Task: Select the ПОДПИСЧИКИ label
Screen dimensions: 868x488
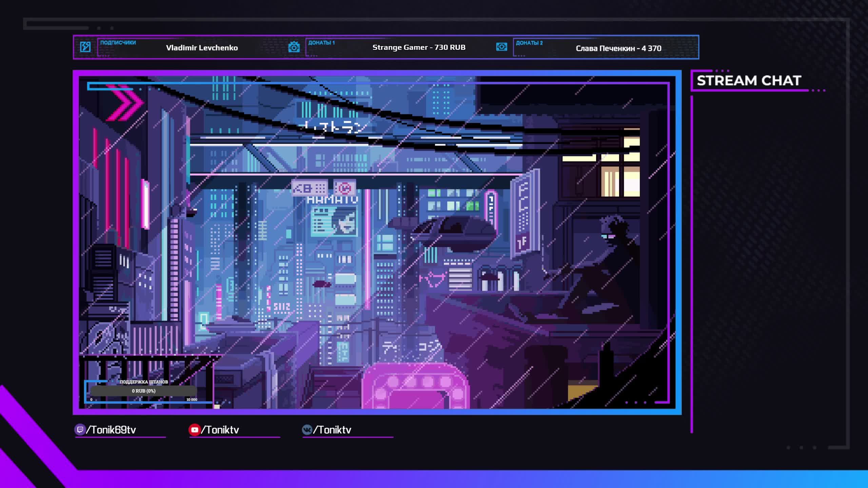Action: click(118, 43)
